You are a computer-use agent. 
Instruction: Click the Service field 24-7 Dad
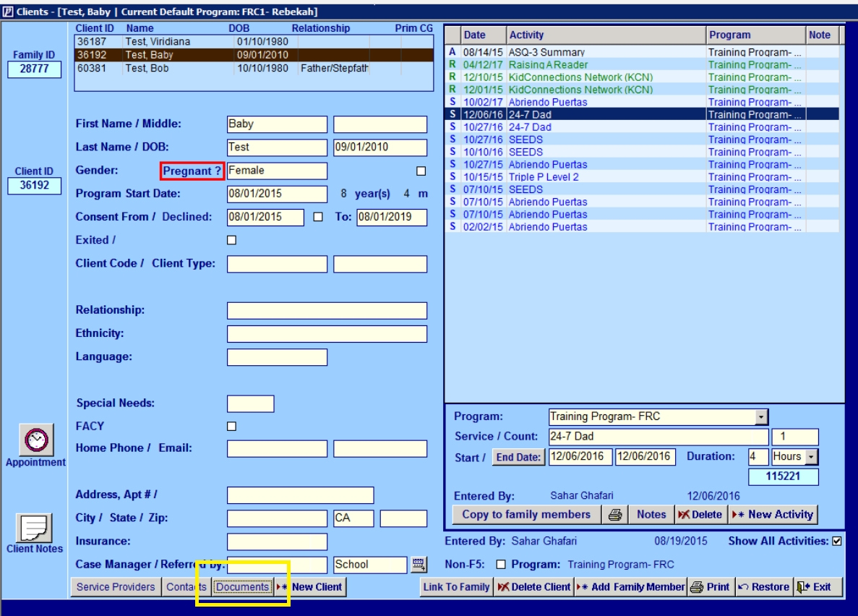(x=658, y=437)
